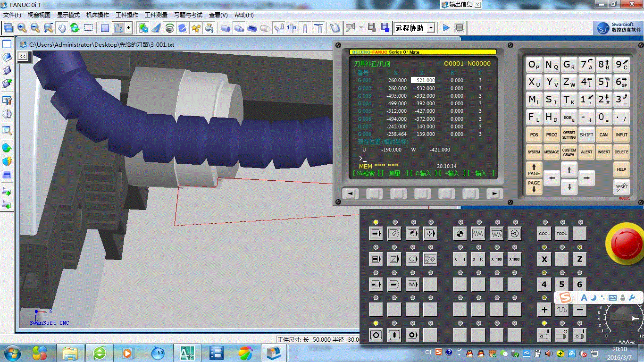Image resolution: width=644 pixels, height=362 pixels.
Task: Click the EOB key on keypad
Action: point(569,117)
